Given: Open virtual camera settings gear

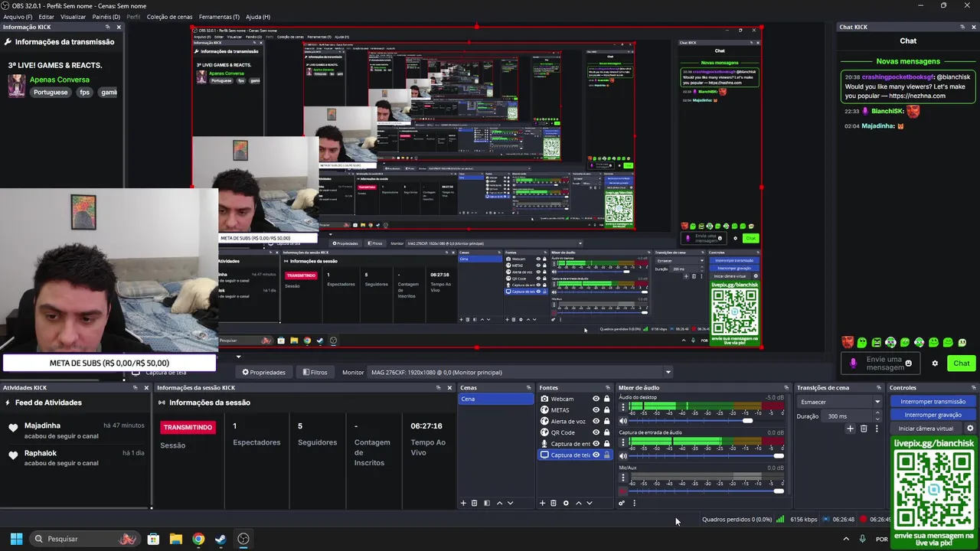Looking at the screenshot, I should click(x=970, y=429).
